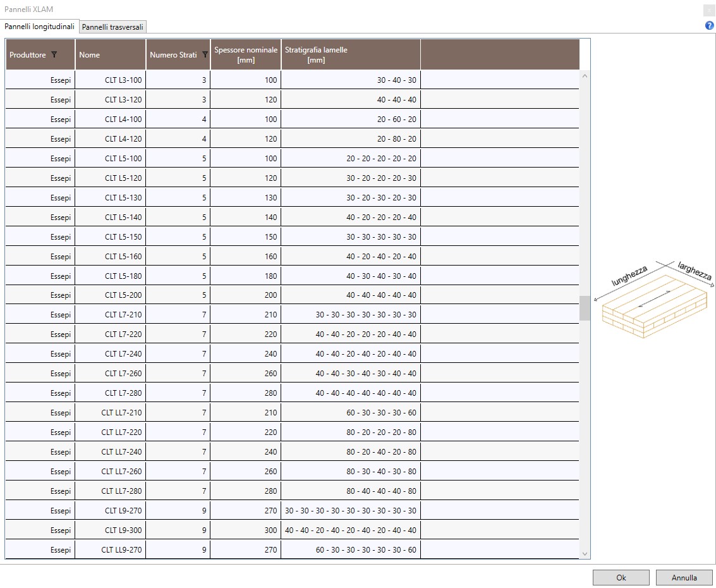Screen dimensions: 716x588
Task: Select the CLT L7-240 name cell
Action: click(111, 354)
